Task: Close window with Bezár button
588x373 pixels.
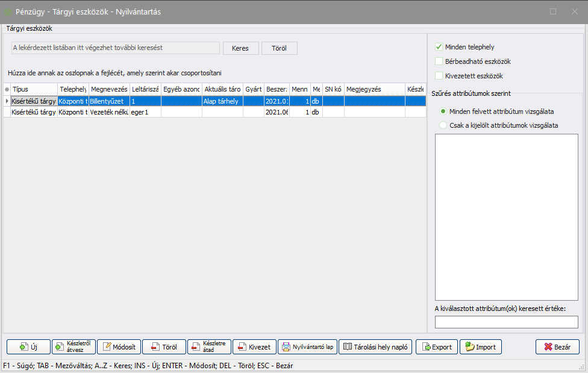Action: point(557,347)
